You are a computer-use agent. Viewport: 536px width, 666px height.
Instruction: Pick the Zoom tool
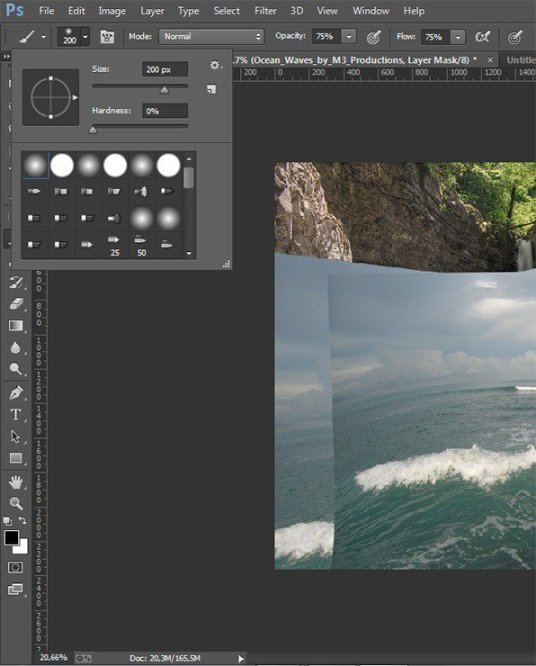(x=16, y=503)
